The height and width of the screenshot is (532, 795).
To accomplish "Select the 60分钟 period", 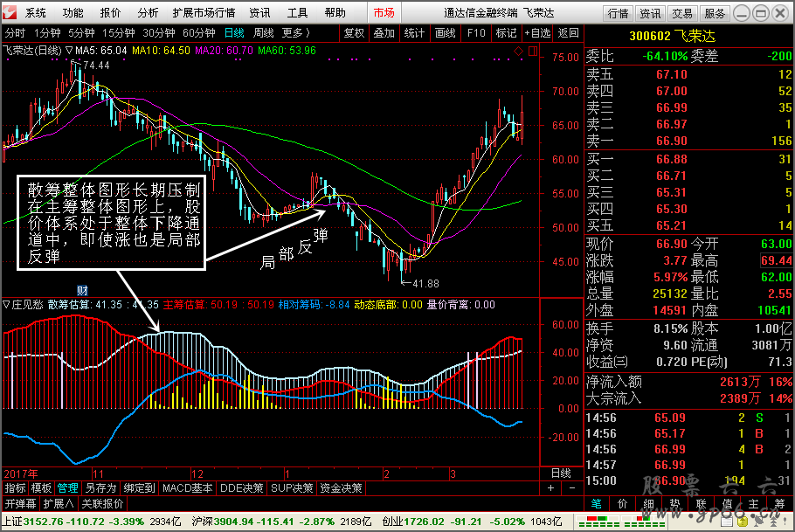I will point(199,33).
